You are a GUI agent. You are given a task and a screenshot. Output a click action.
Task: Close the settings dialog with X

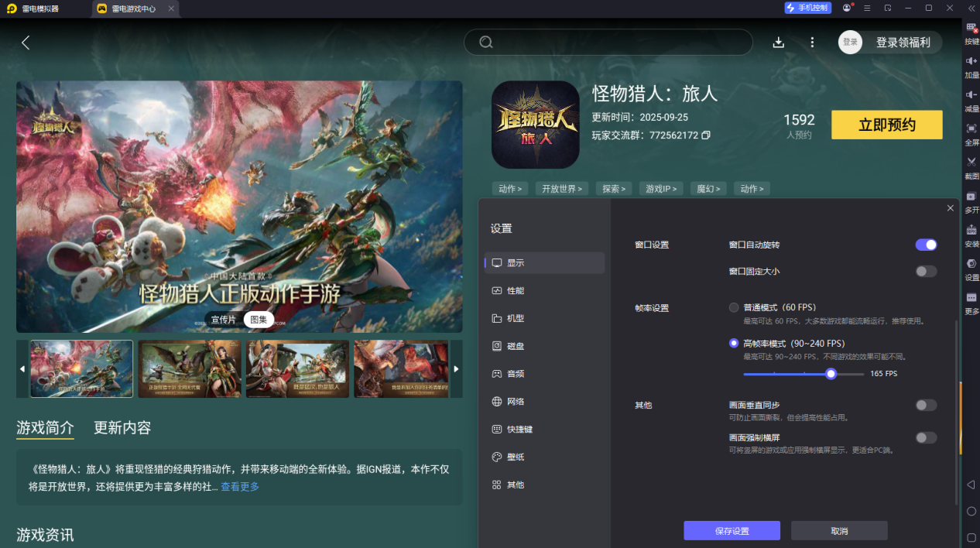click(x=951, y=208)
